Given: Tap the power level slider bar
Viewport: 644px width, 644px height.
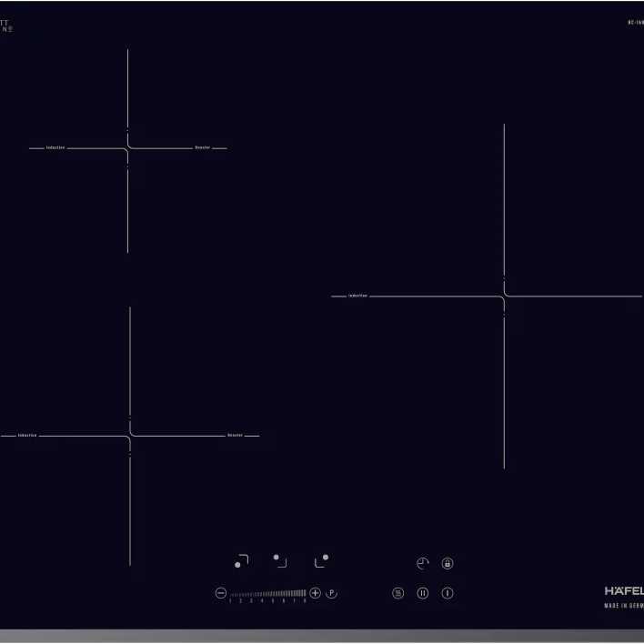Looking at the screenshot, I should click(267, 593).
